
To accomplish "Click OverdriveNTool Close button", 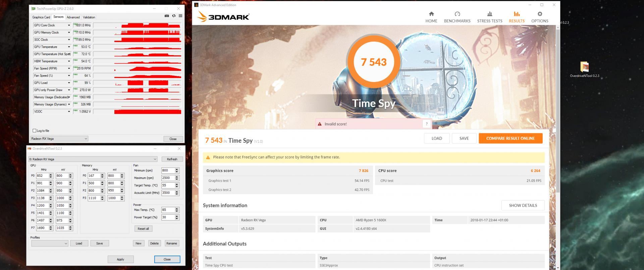I will tap(167, 259).
